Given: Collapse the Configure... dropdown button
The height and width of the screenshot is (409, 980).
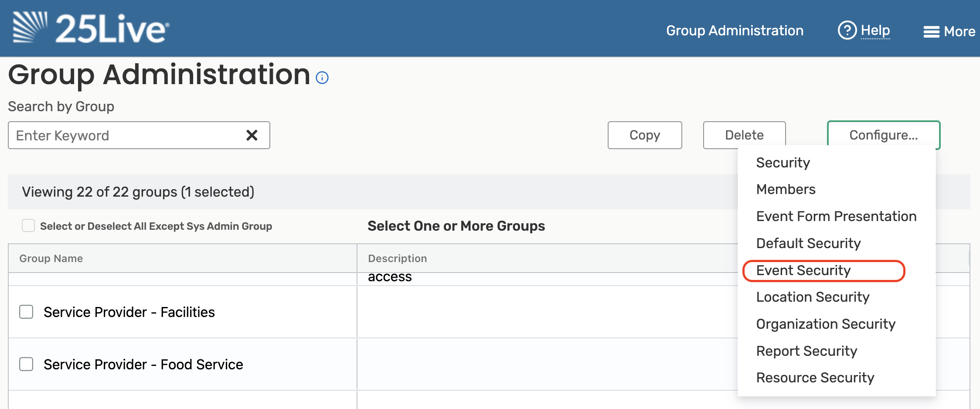Looking at the screenshot, I should point(883,135).
